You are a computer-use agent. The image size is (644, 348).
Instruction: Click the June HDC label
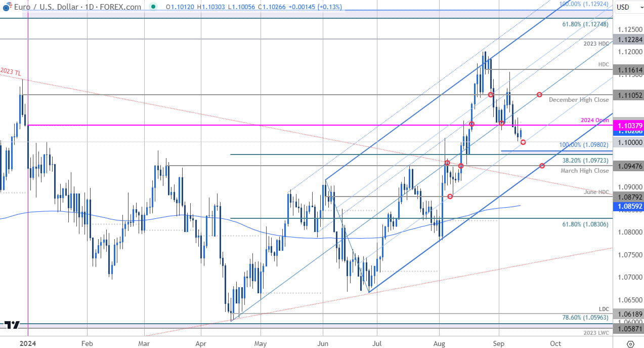[596, 192]
